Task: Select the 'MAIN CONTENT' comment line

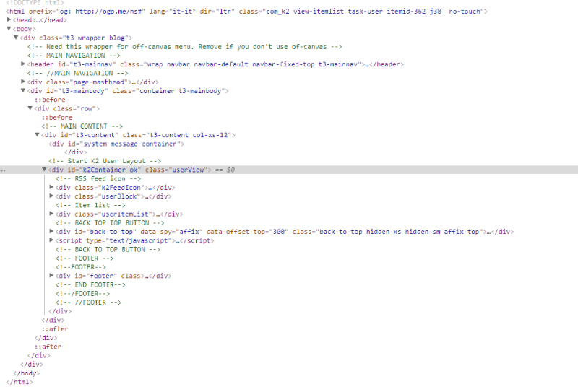Action: click(x=82, y=126)
